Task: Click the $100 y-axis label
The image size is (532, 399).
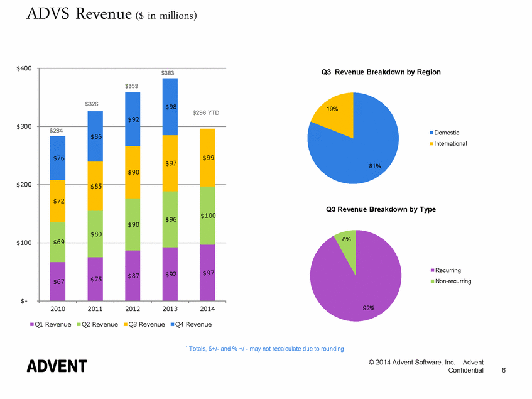Action: point(24,243)
